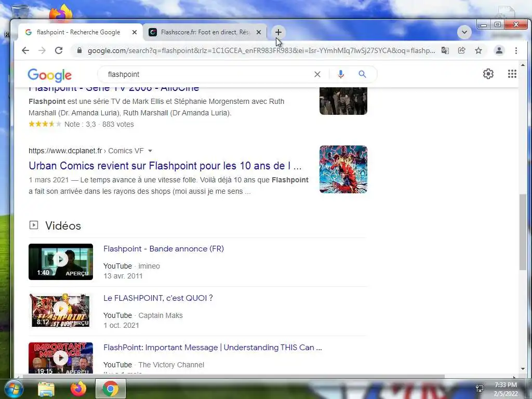Click into the flashpoint search field
Screen dimensions: 532x399
[x=207, y=74]
